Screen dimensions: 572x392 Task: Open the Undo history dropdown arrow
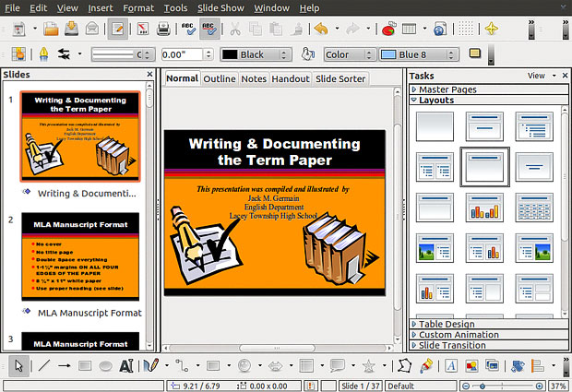(x=337, y=28)
